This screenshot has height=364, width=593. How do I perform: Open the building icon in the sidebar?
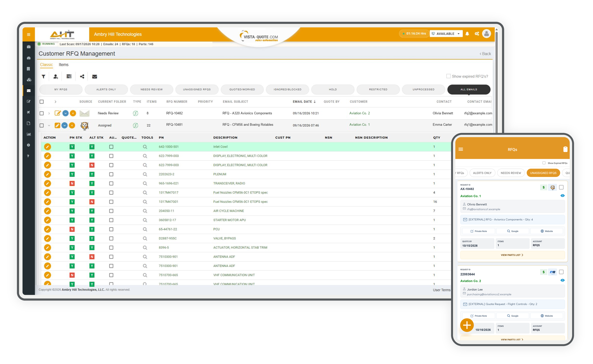(x=29, y=69)
